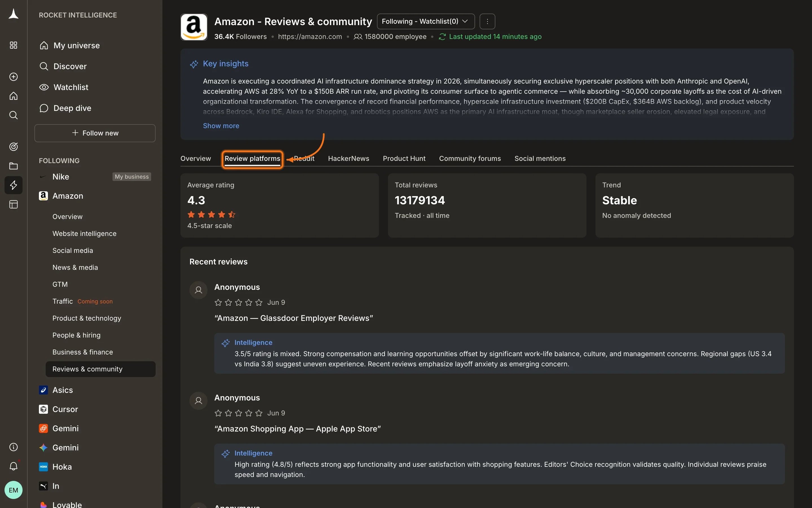Open Amazon Overview in sidebar submenu
The width and height of the screenshot is (812, 508).
67,217
